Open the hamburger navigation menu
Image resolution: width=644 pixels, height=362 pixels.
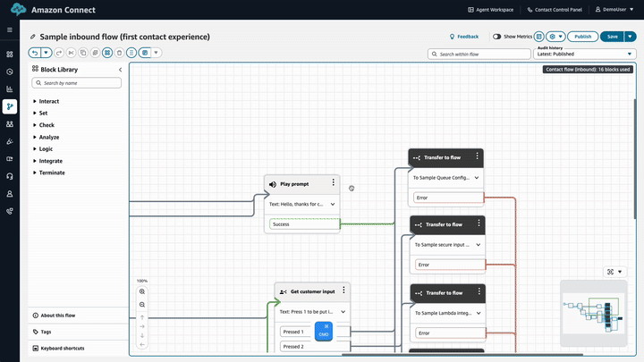pos(10,29)
